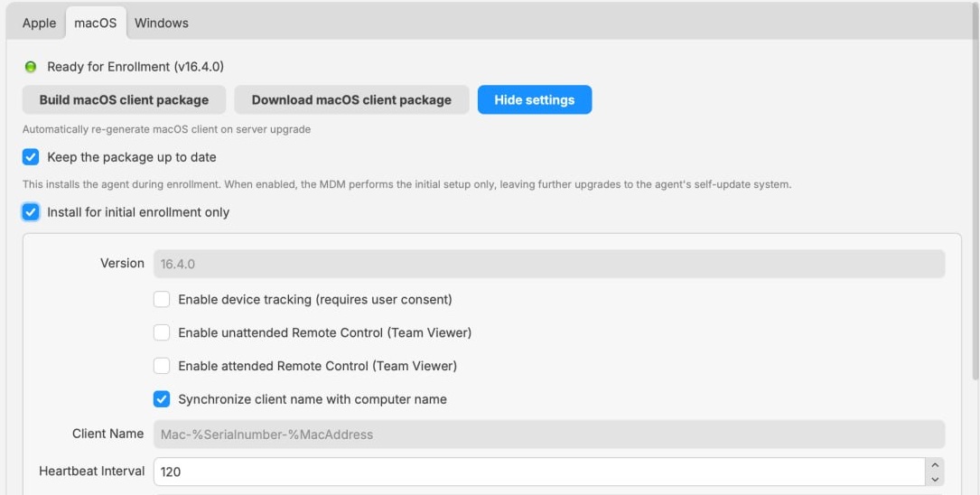Click the Ready for Enrollment (v16.4.0) text
Viewport: 980px width, 495px height.
click(x=135, y=67)
